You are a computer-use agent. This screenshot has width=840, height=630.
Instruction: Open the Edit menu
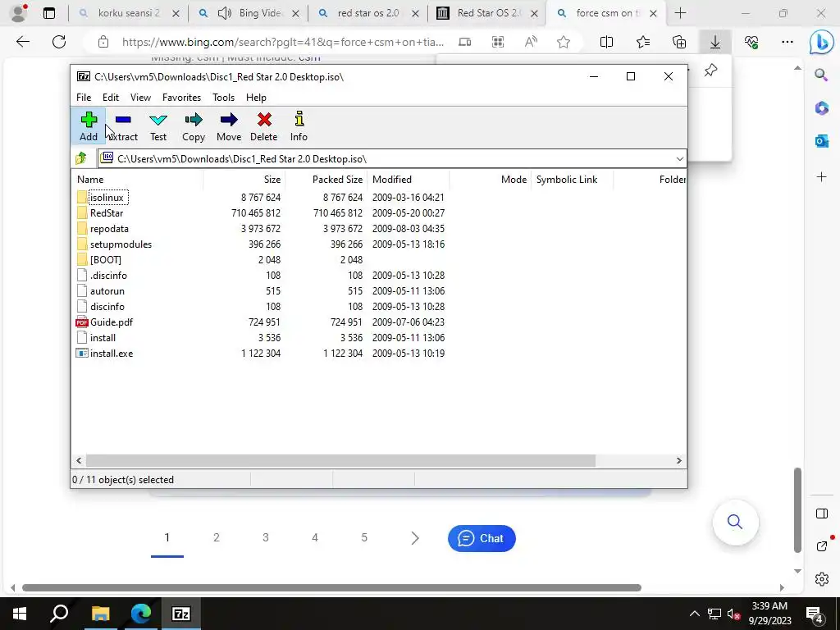111,98
